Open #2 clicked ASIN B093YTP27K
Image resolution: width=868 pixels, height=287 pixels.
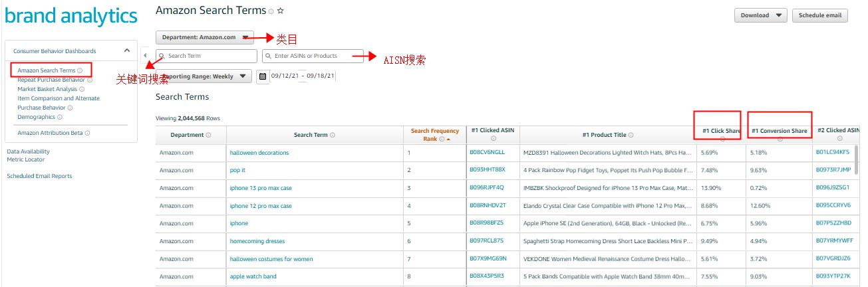pyautogui.click(x=833, y=275)
